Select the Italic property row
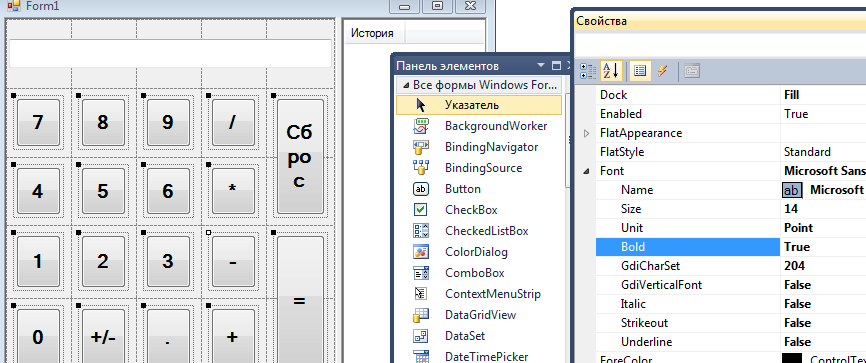 (731, 304)
